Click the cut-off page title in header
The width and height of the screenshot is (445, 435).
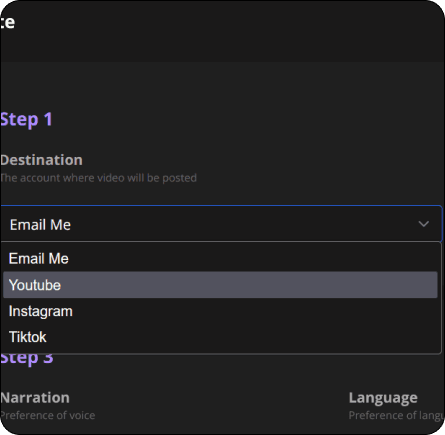[7, 23]
